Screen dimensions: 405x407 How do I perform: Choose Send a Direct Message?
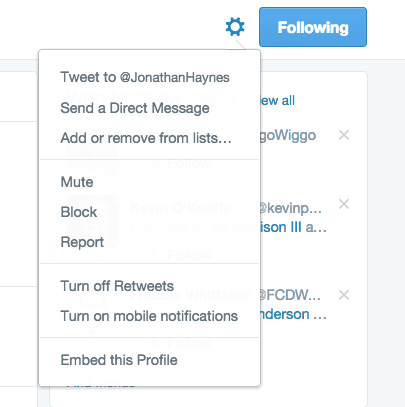[x=135, y=108]
